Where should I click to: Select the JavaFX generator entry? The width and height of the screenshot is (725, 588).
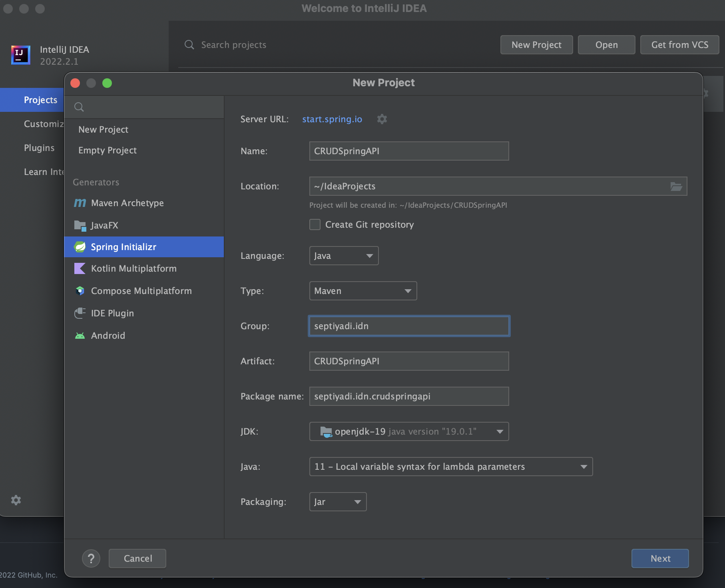tap(144, 225)
